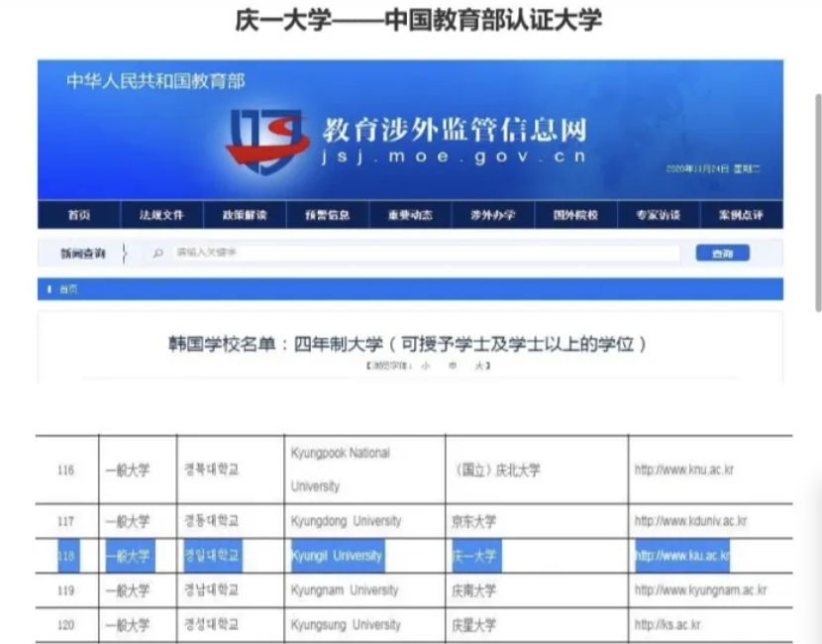The image size is (822, 644).
Task: Open the highlighted Kyungil University URL link
Action: (683, 557)
